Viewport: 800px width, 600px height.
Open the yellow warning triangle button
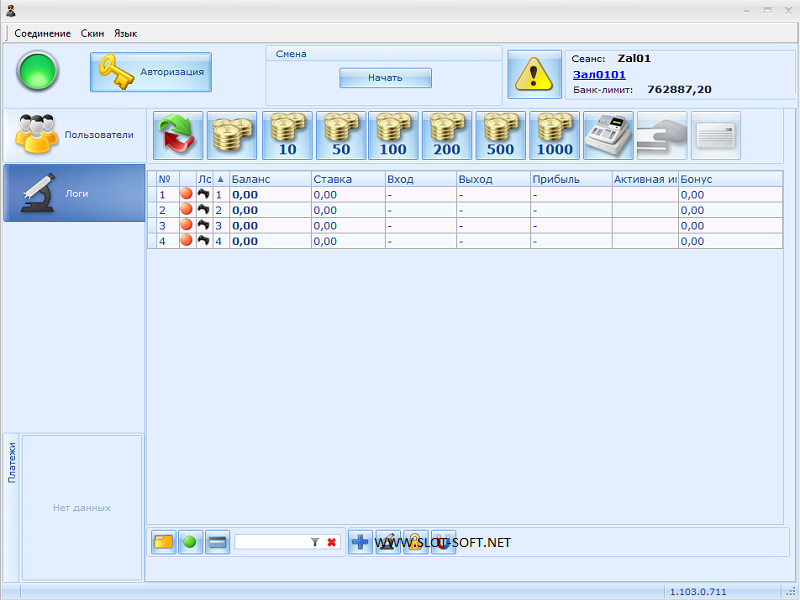click(534, 74)
